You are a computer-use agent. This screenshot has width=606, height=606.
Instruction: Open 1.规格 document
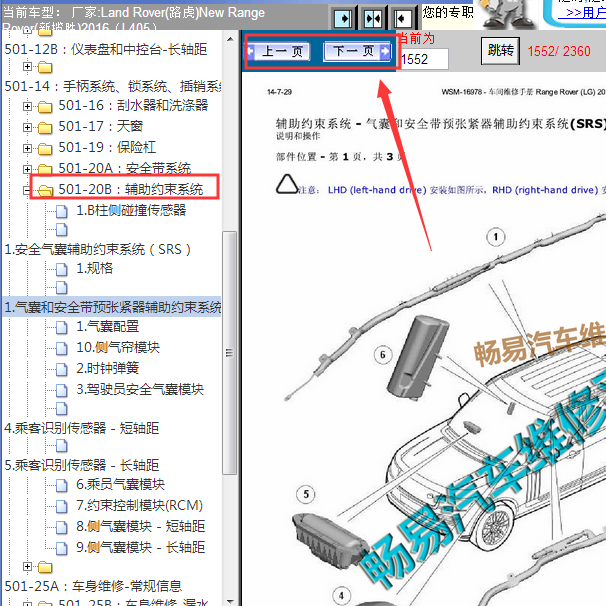pos(95,268)
